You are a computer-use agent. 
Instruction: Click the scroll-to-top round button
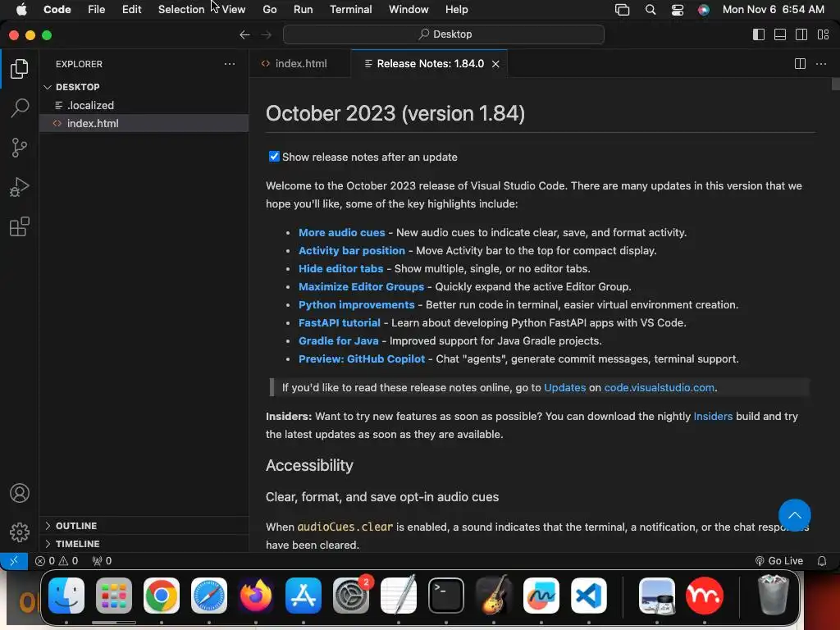coord(794,515)
